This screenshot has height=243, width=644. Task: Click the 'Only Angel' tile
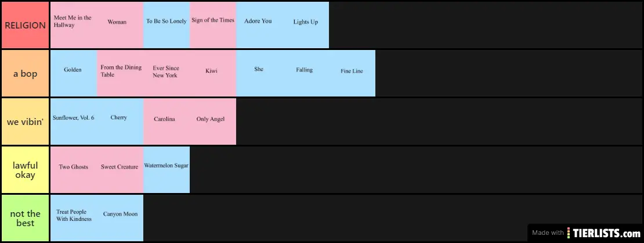(213, 121)
